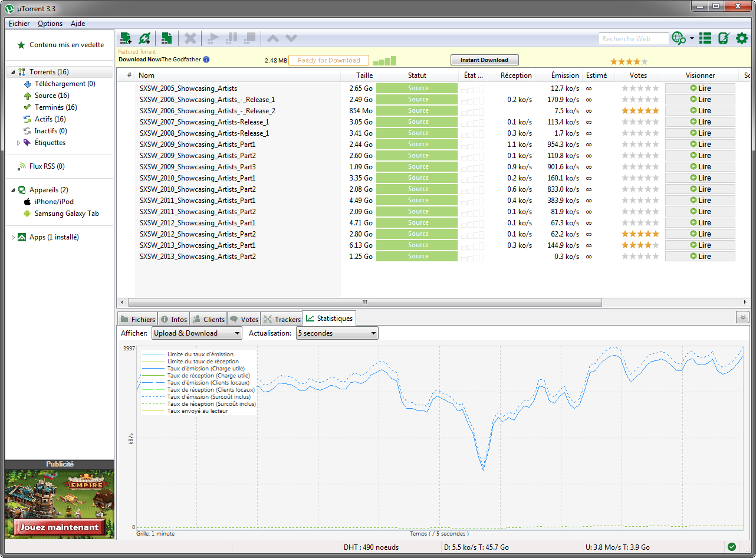Switch to the Fichiers tab

click(137, 319)
